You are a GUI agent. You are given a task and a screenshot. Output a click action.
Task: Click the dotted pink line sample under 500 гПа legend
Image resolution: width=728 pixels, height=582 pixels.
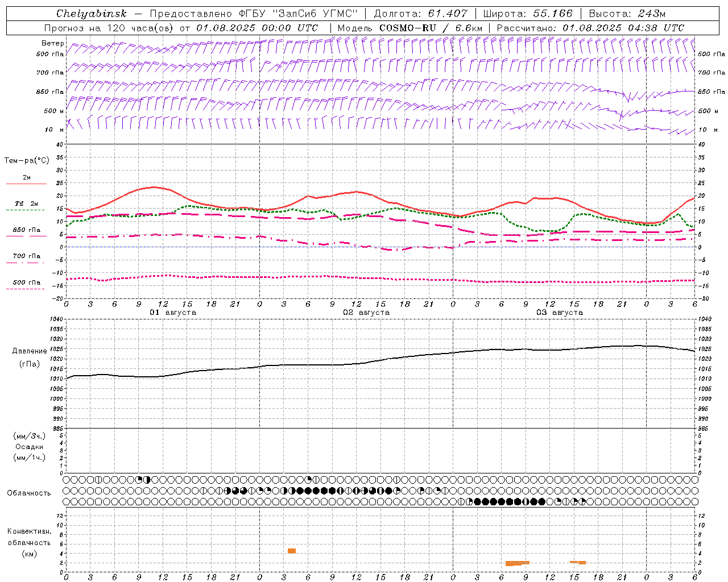tap(26, 289)
